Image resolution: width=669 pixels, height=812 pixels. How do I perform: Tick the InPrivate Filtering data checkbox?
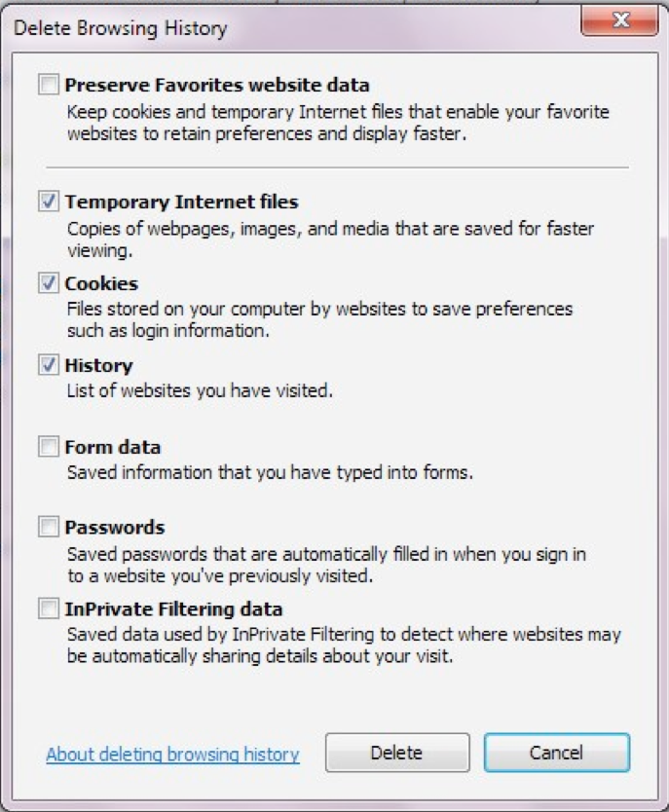pyautogui.click(x=48, y=609)
